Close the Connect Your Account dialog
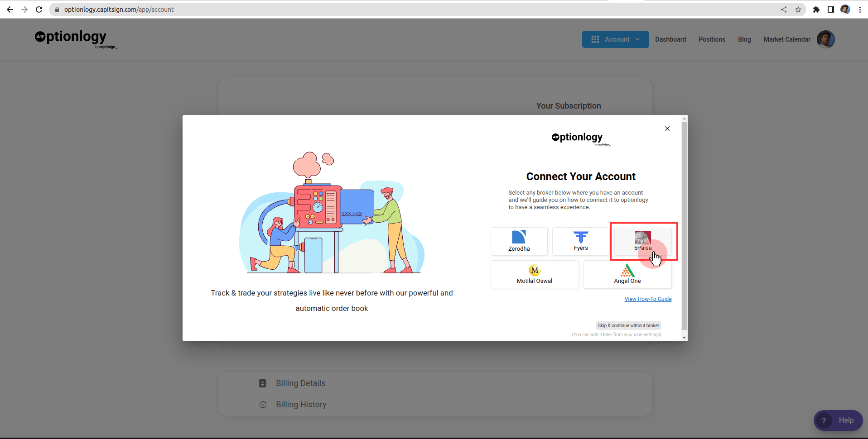Viewport: 868px width, 439px height. (667, 129)
